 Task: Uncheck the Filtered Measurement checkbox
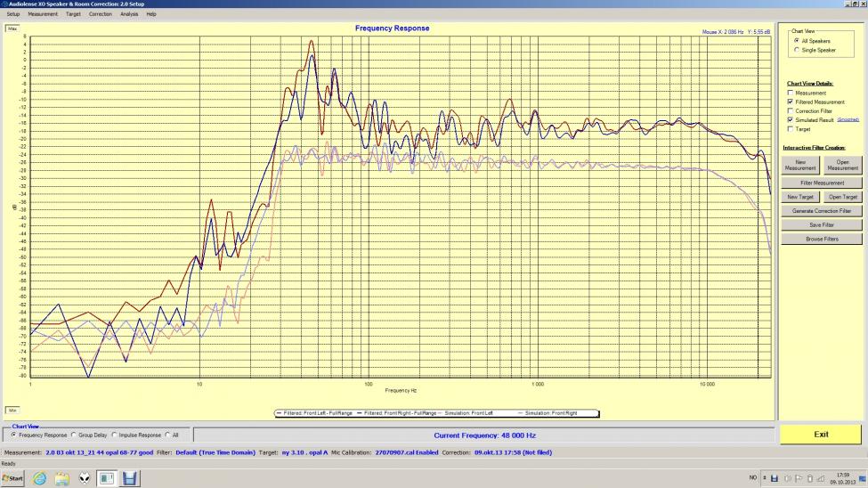pyautogui.click(x=791, y=102)
